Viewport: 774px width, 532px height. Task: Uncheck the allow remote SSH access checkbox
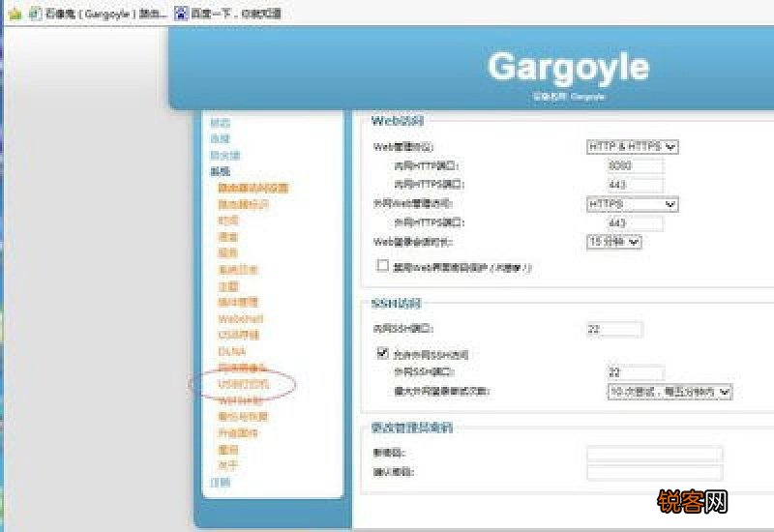point(382,353)
